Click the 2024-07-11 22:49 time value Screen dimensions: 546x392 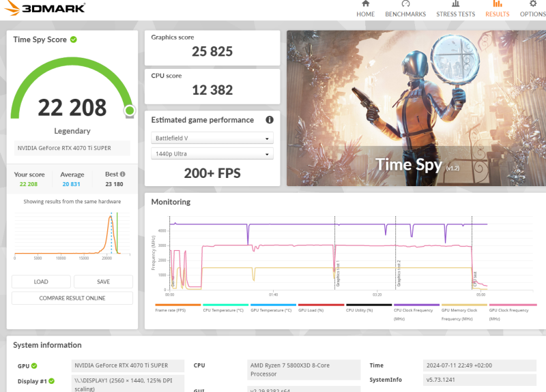pos(480,365)
